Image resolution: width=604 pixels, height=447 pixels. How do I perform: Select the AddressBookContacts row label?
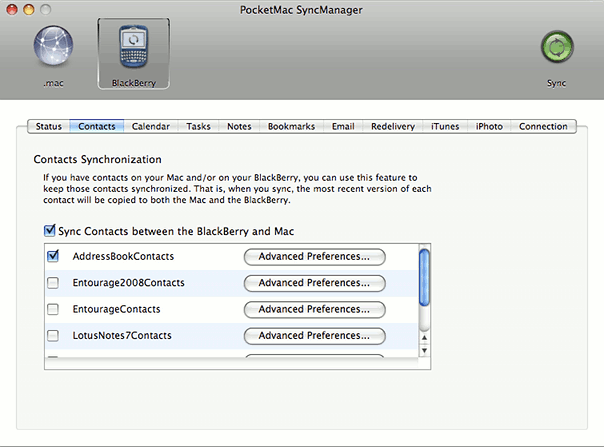(123, 256)
